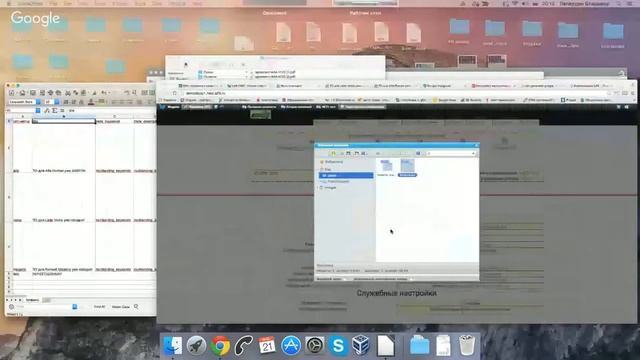Viewport: 640px width, 360px height.
Task: Click the equals Function icon in formula bar
Action: (62, 111)
